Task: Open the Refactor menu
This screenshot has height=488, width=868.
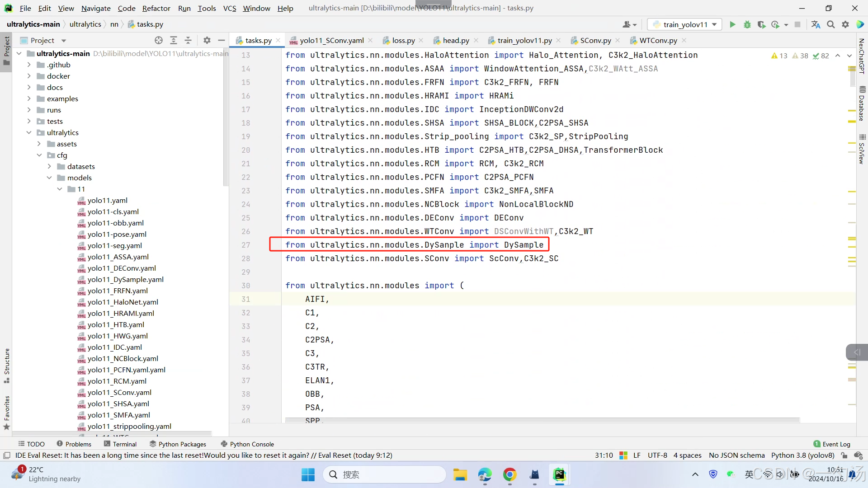Action: point(156,8)
